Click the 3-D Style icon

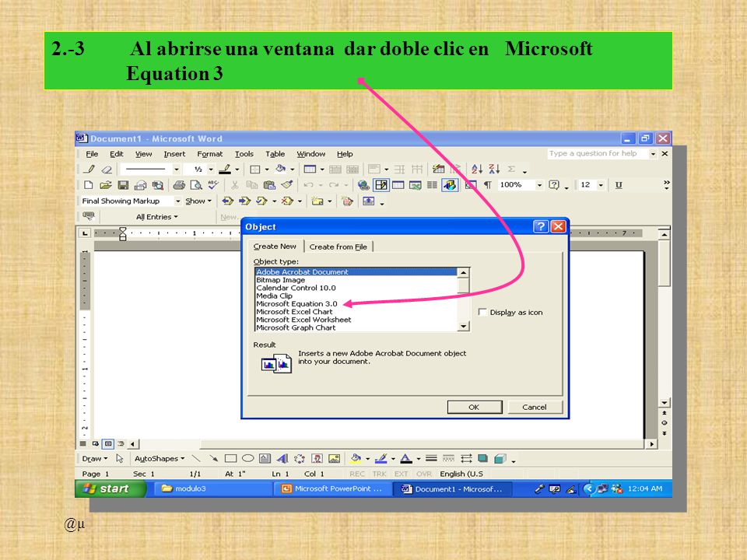click(500, 459)
